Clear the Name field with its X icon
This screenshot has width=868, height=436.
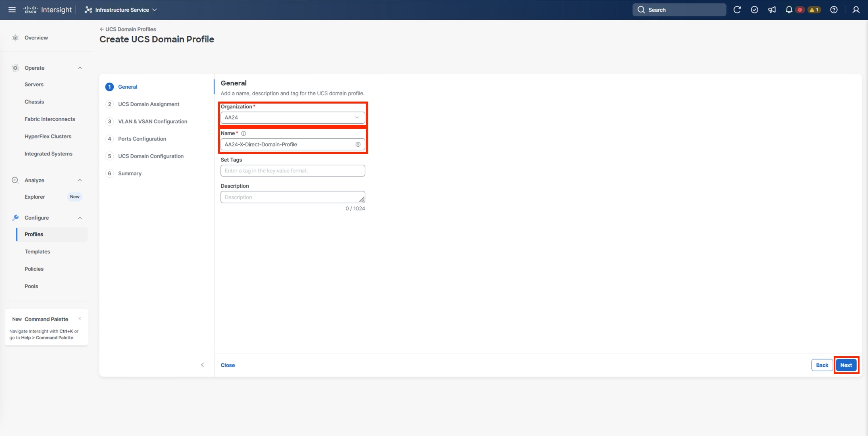pyautogui.click(x=358, y=144)
